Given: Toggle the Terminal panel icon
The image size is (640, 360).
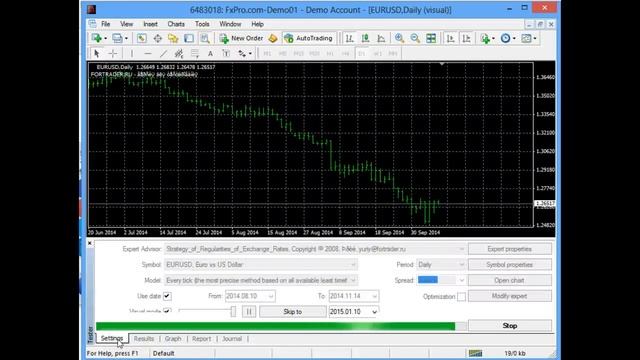Looking at the screenshot, I should (189, 38).
